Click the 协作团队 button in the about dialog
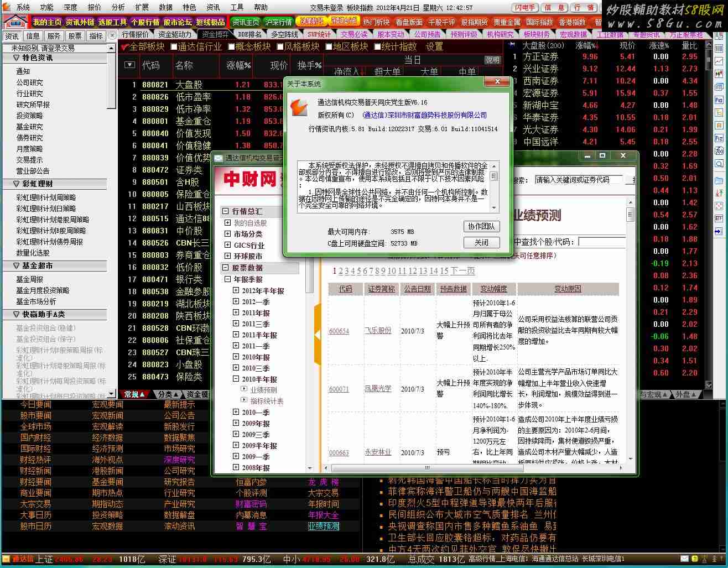Screen dimensions: 728x568 [x=481, y=226]
